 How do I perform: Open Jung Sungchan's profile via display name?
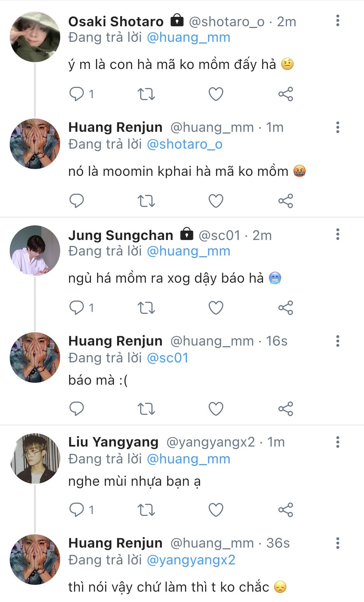121,235
